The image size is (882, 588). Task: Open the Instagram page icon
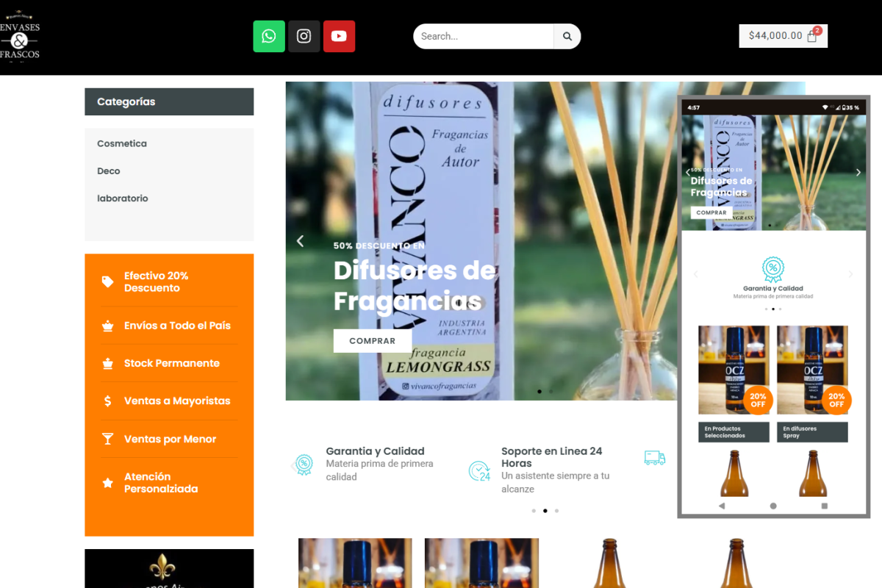[x=304, y=35]
